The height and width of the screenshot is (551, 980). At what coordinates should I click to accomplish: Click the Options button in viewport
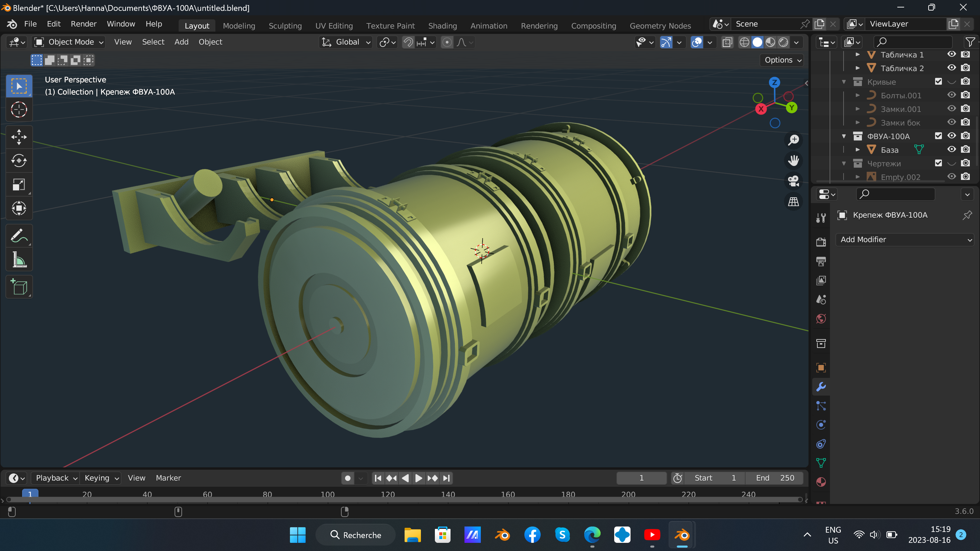[x=782, y=60]
